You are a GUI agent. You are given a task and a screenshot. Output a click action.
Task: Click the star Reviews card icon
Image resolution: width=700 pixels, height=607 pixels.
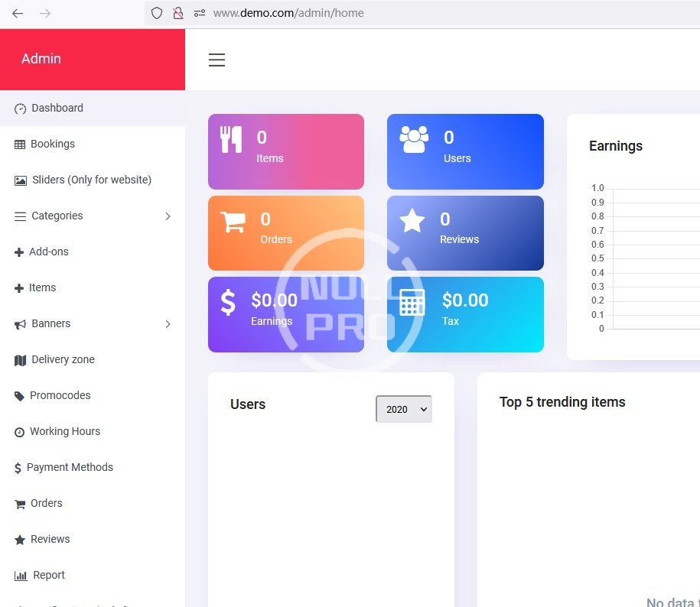click(412, 221)
